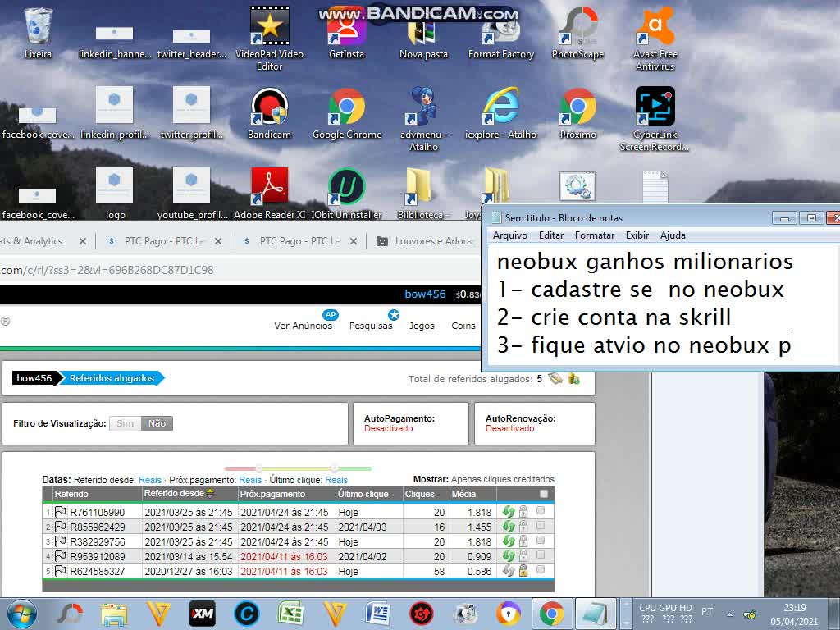The height and width of the screenshot is (630, 840).
Task: Click the Cliques column header
Action: 419,494
